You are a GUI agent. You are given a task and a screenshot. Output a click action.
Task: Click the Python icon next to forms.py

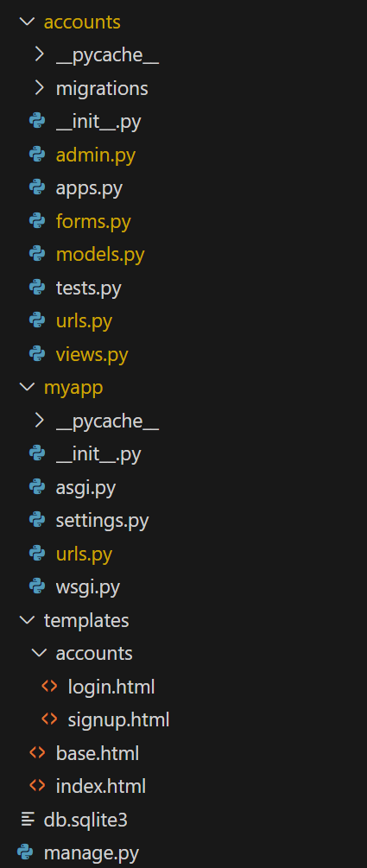37,221
